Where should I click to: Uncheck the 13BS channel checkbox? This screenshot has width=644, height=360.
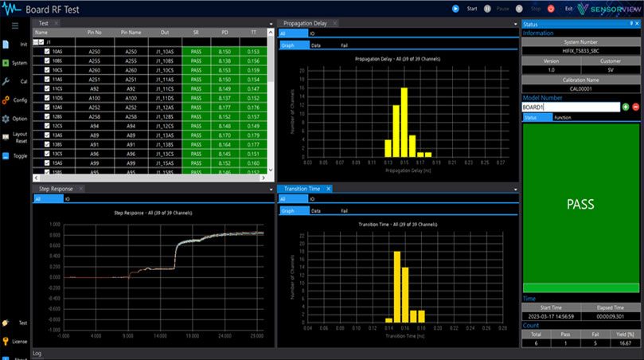click(x=47, y=144)
